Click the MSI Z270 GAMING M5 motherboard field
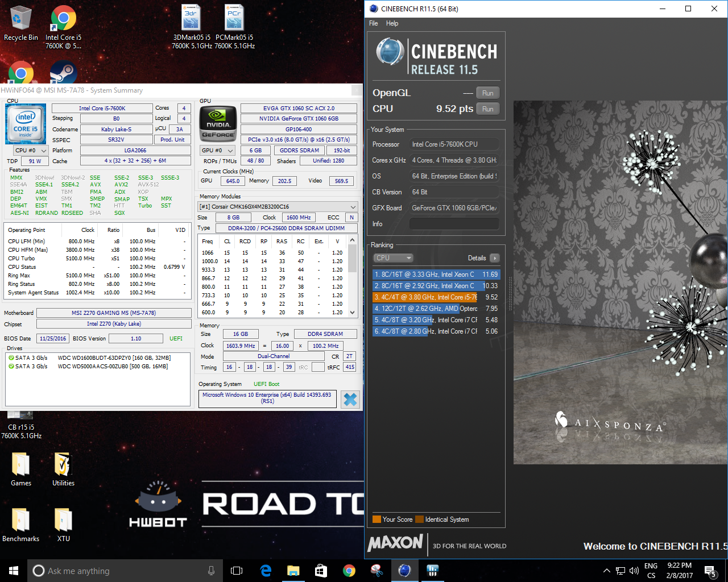 click(114, 313)
